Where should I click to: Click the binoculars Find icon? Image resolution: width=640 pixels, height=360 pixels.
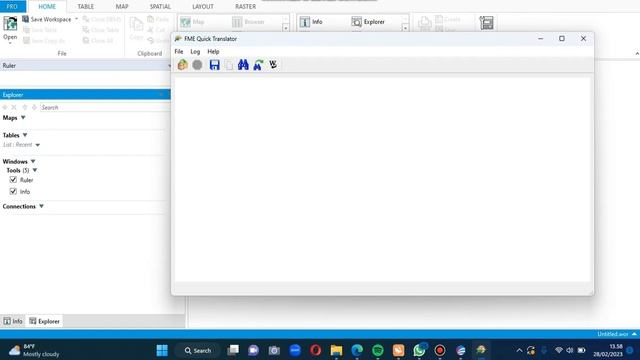point(243,64)
